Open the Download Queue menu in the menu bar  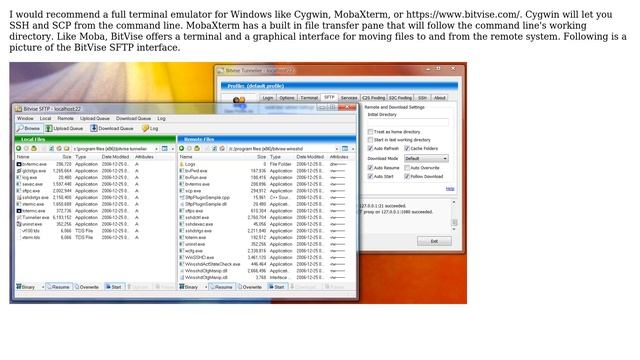coord(133,118)
